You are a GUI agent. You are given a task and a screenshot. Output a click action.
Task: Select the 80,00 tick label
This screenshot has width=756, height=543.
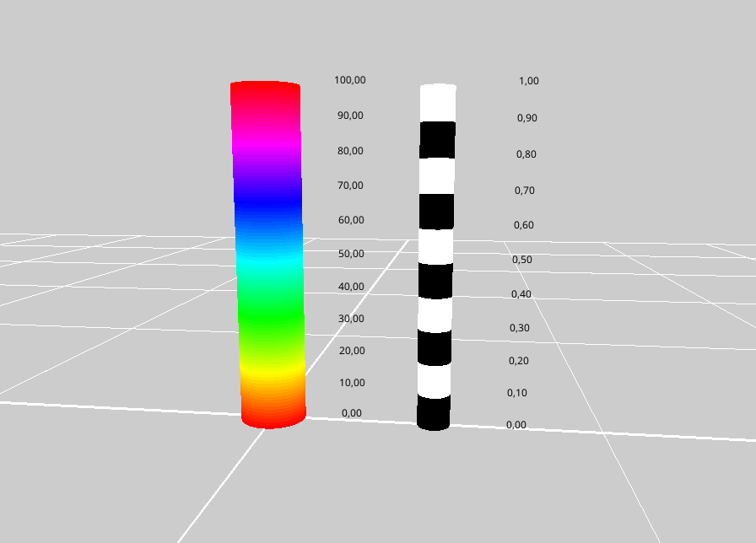point(350,151)
